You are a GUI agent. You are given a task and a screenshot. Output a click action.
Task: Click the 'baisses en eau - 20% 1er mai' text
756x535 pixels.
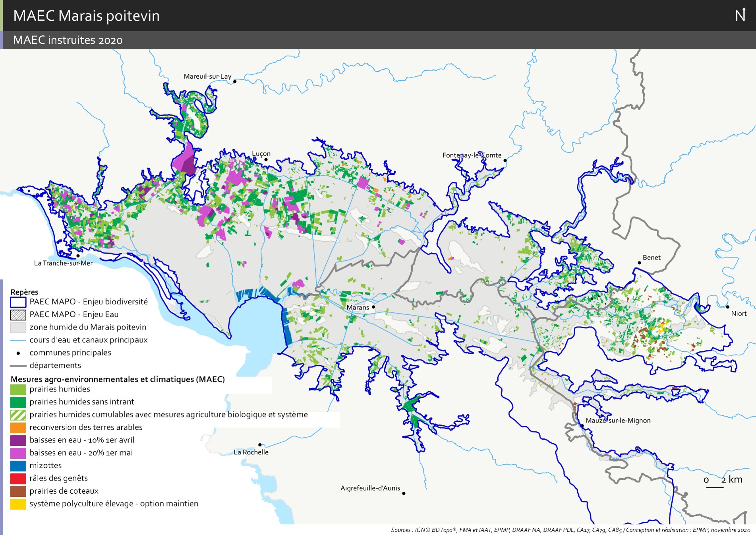click(81, 453)
